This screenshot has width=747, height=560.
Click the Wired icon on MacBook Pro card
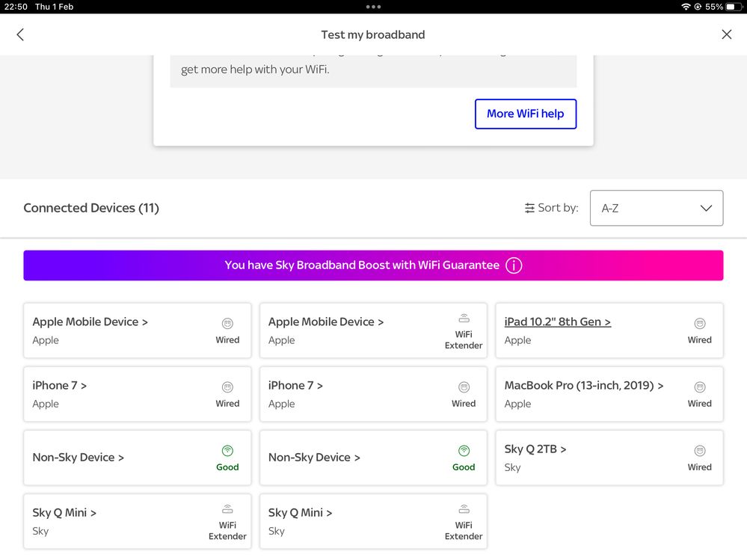[x=700, y=387]
